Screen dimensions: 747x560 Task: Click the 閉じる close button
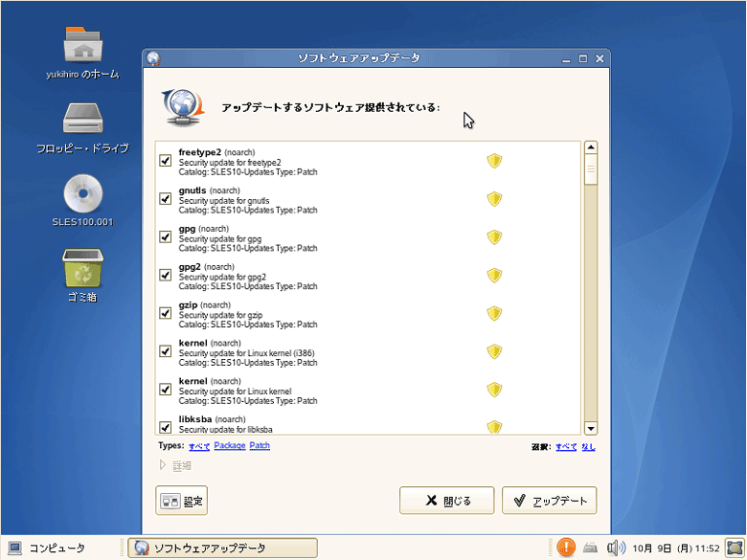pos(447,501)
